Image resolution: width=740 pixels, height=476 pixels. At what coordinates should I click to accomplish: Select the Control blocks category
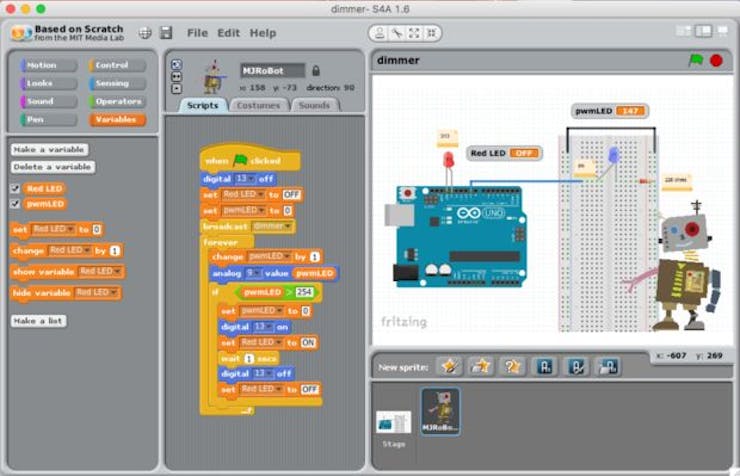coord(117,66)
